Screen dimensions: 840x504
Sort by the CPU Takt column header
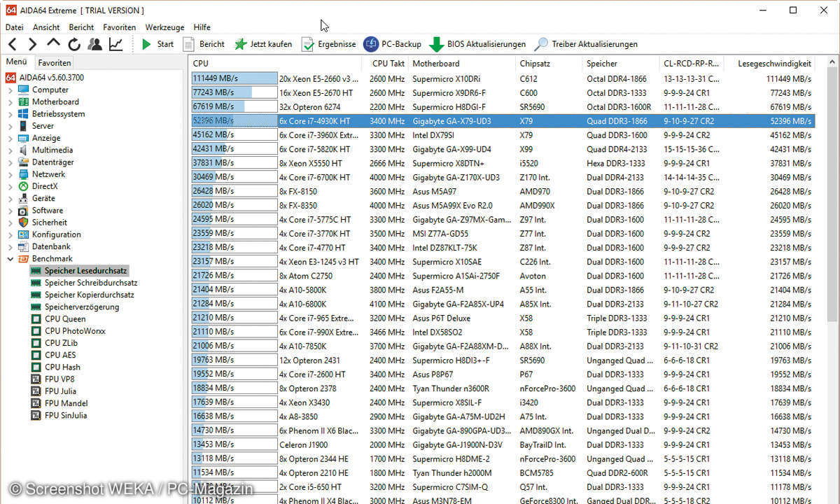click(x=388, y=64)
